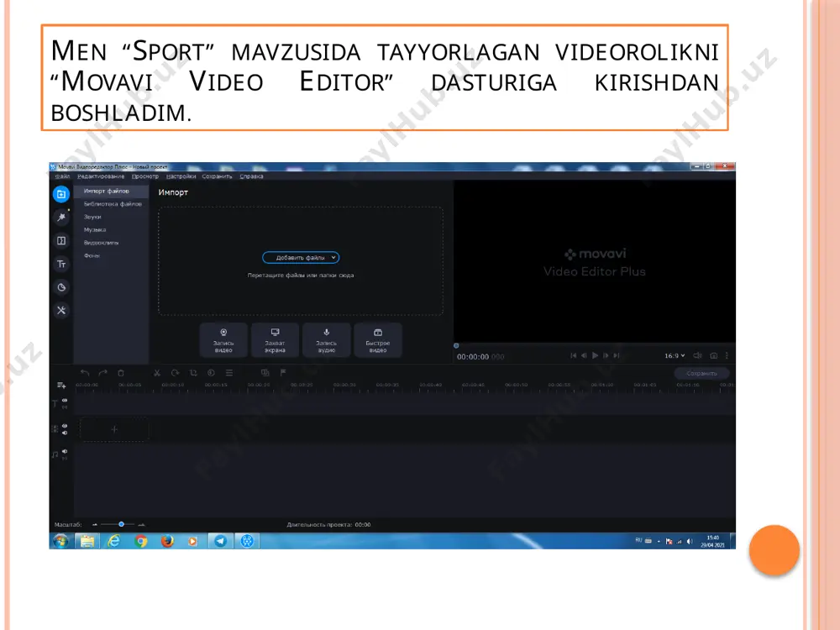Click the Transition wizard icon in timeline toolbar
This screenshot has height=630, width=840.
click(265, 372)
